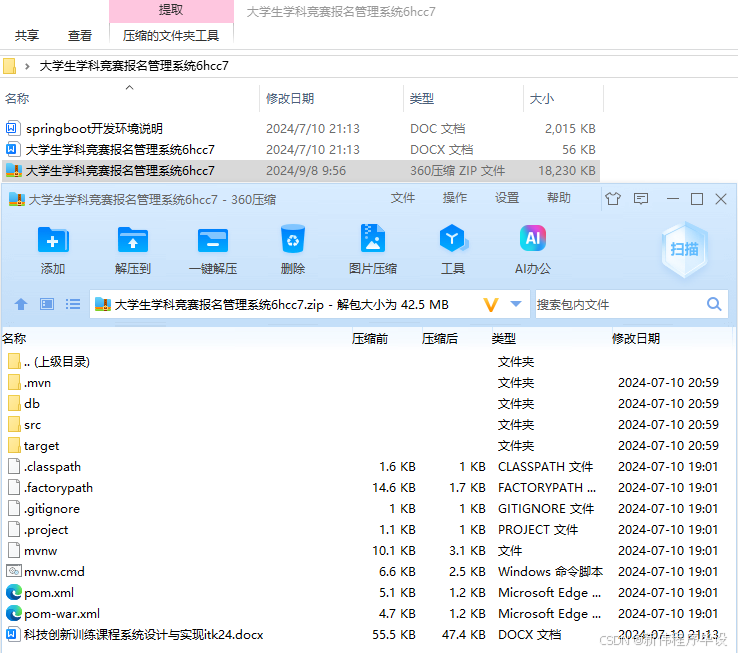Click the 扫描 (Scan) hexagon button
This screenshot has width=738, height=653.
click(x=684, y=249)
